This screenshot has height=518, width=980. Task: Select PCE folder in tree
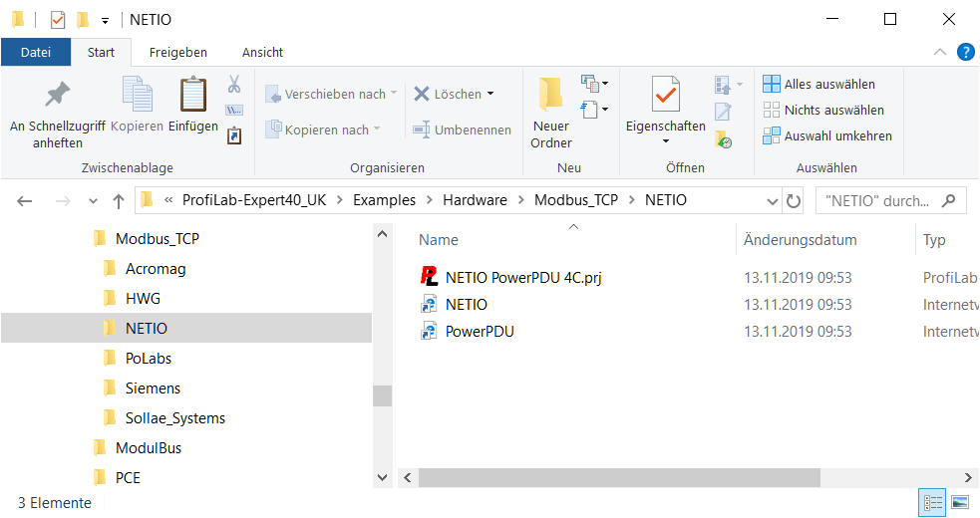[x=128, y=478]
